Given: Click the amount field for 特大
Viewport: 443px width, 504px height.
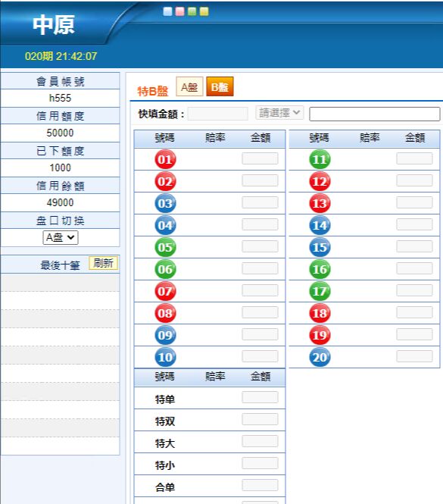Looking at the screenshot, I should pyautogui.click(x=260, y=441).
